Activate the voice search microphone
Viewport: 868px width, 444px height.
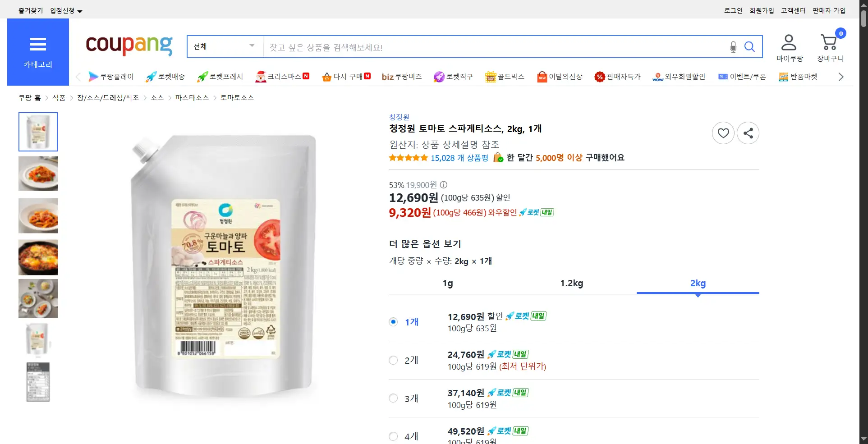coord(733,47)
